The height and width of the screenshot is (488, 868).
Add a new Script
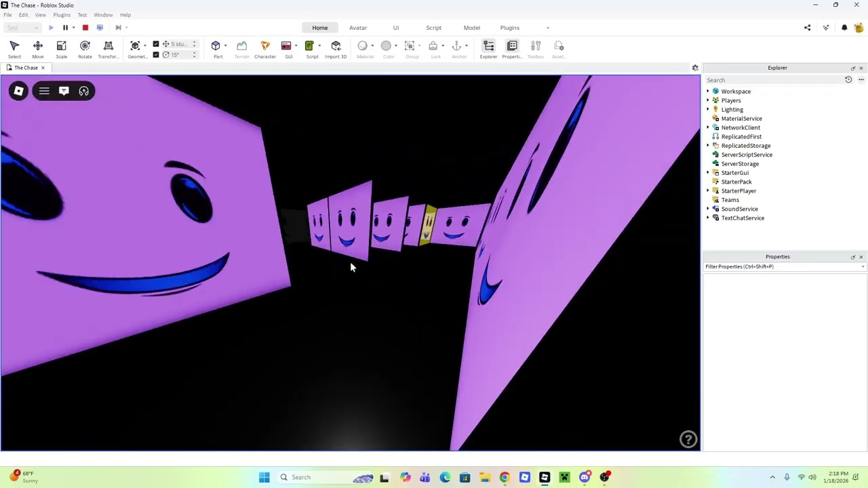[311, 49]
